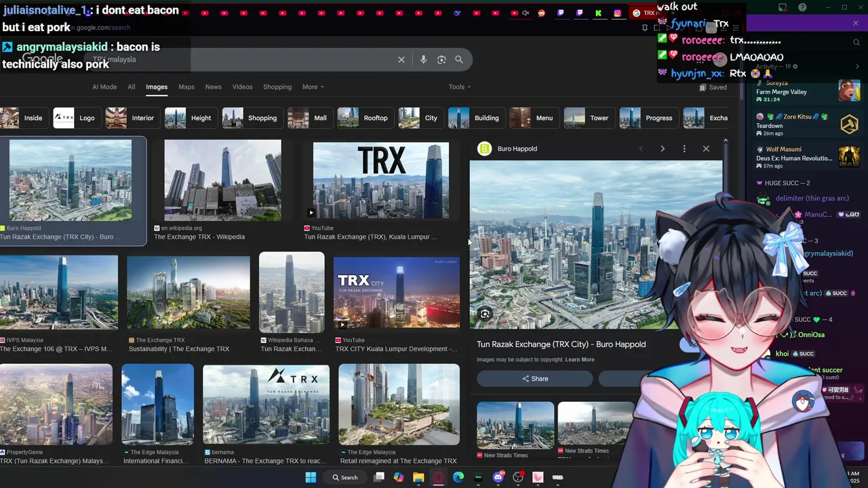The width and height of the screenshot is (868, 488).
Task: Open Learn More copyright link
Action: coord(580,360)
